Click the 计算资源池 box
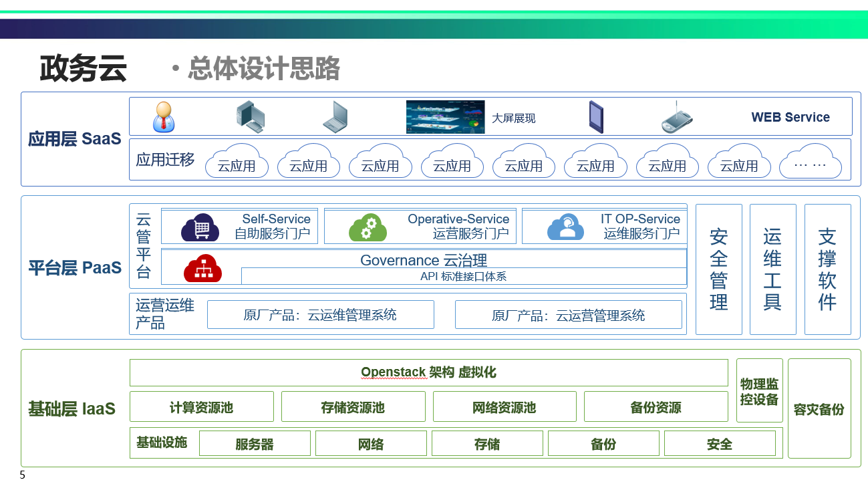Image resolution: width=868 pixels, height=482 pixels. pyautogui.click(x=202, y=406)
